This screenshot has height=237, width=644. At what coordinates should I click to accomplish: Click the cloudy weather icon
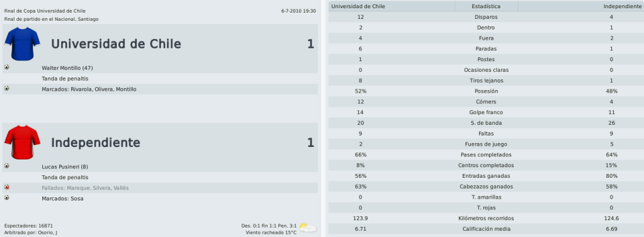point(308,228)
